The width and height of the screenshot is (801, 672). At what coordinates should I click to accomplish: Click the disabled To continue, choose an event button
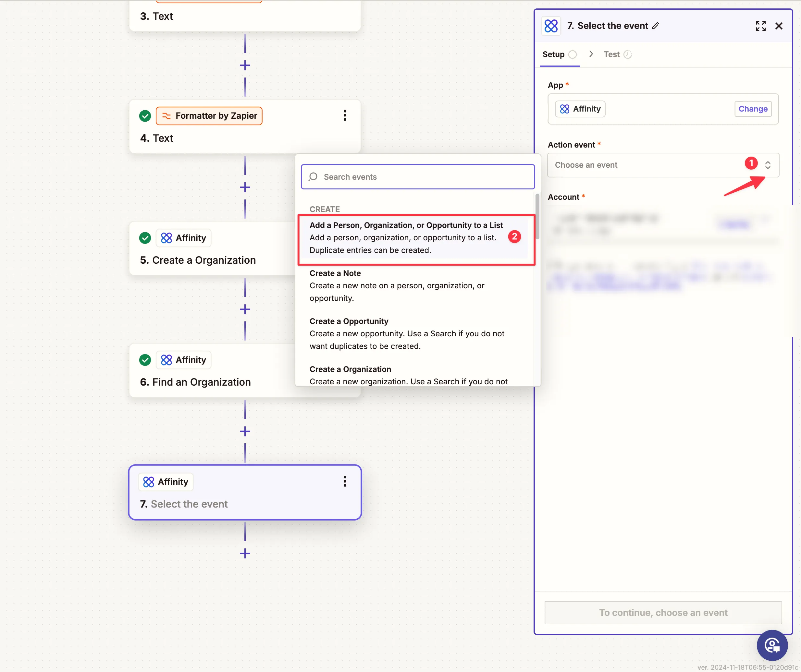coord(663,613)
